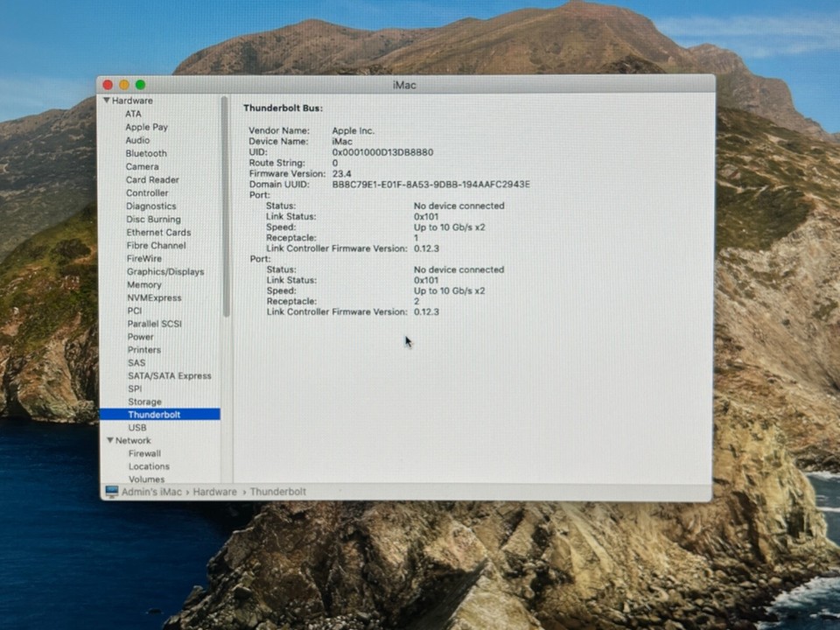This screenshot has height=630, width=840.
Task: Collapse the Network section triangle
Action: (110, 440)
